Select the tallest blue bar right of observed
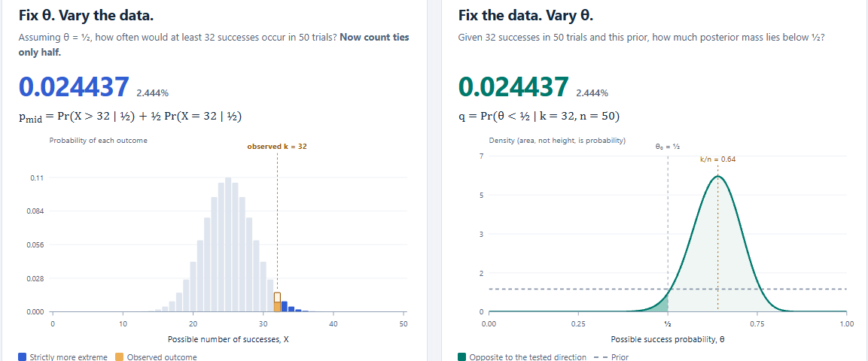 point(285,306)
